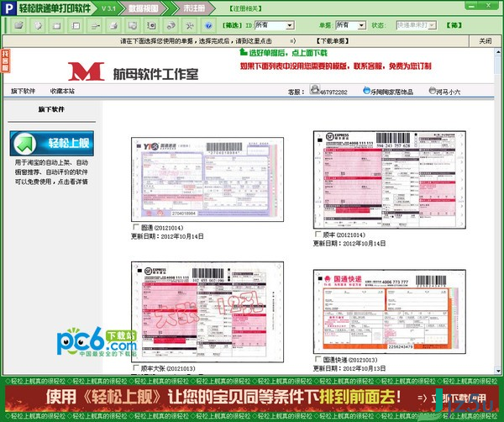This screenshot has width=504, height=422.
Task: Open help via the blue question mark icon
Action: [208, 25]
